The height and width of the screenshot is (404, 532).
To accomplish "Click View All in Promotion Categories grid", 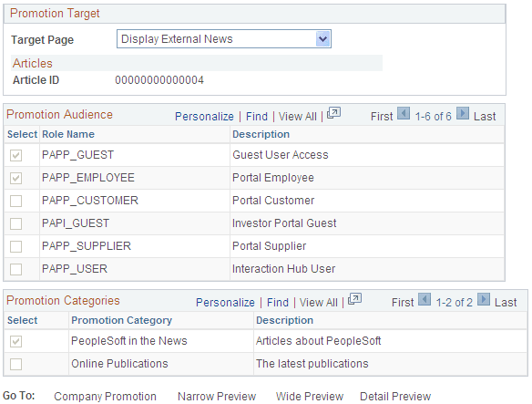I will (319, 303).
